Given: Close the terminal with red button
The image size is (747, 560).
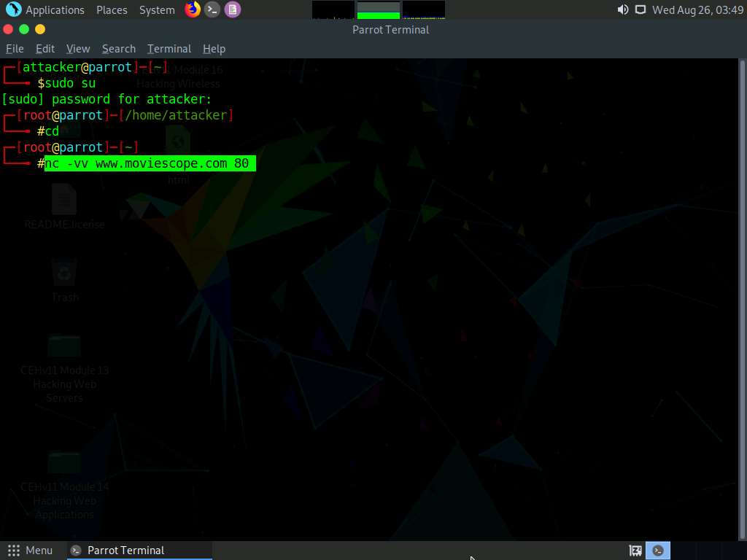Looking at the screenshot, I should tap(8, 29).
